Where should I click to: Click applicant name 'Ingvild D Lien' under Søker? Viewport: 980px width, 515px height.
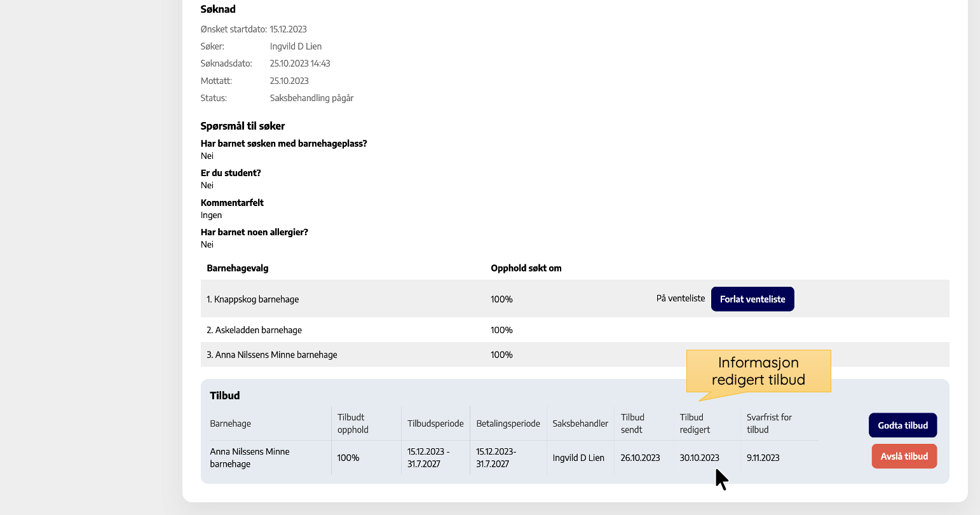(296, 46)
